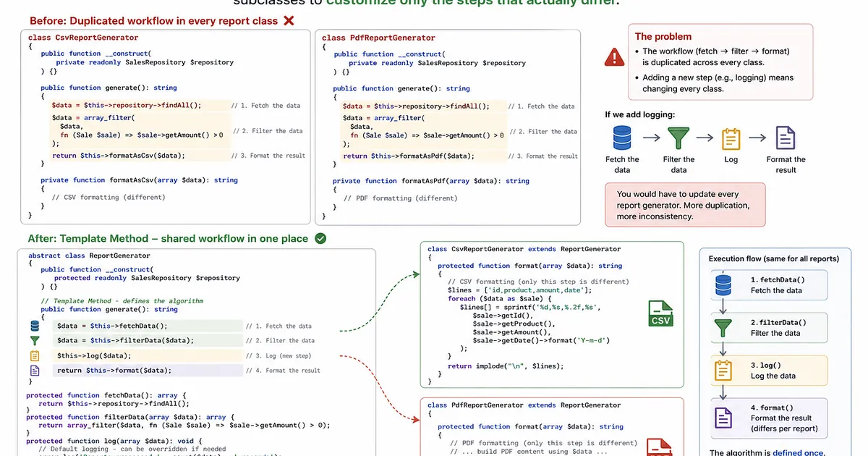Click the 'abstract class ReportGenerator' line
This screenshot has width=868, height=456.
pos(90,256)
